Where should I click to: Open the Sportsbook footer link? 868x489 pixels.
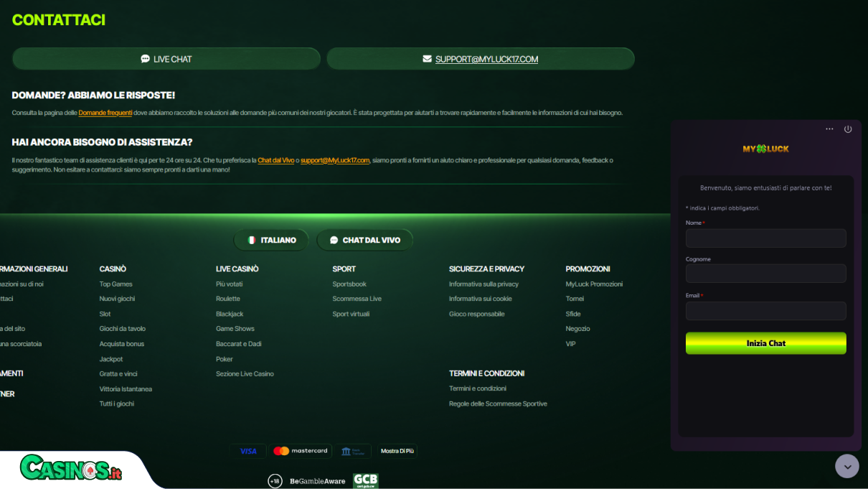click(x=349, y=284)
